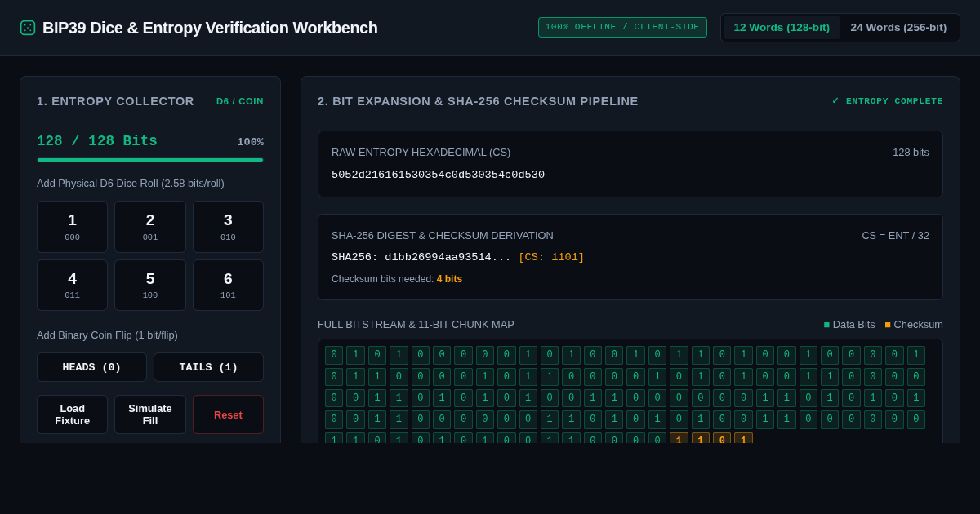980x514 pixels.
Task: Switch to 24 Words (256-bit) mode
Action: (x=898, y=28)
